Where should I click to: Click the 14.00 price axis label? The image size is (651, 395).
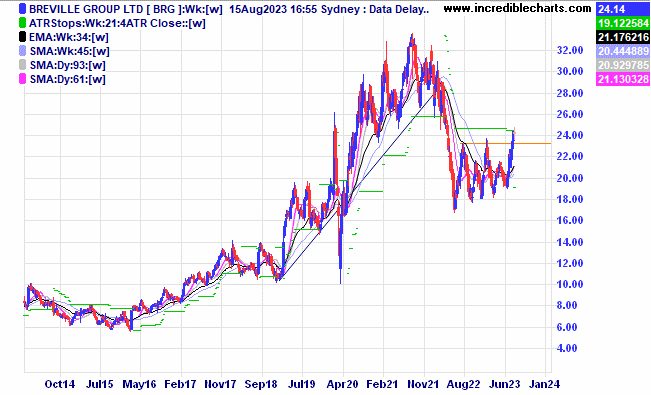click(x=570, y=242)
